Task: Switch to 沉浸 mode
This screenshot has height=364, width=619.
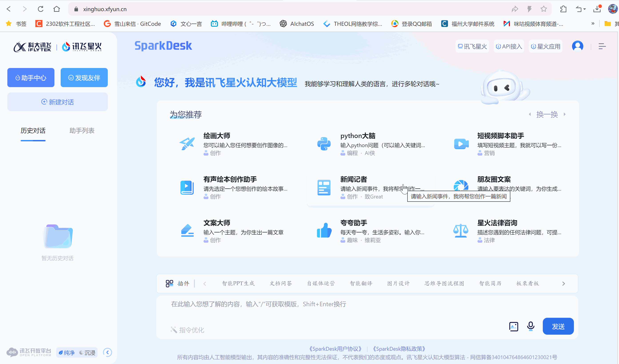Action: [x=87, y=352]
